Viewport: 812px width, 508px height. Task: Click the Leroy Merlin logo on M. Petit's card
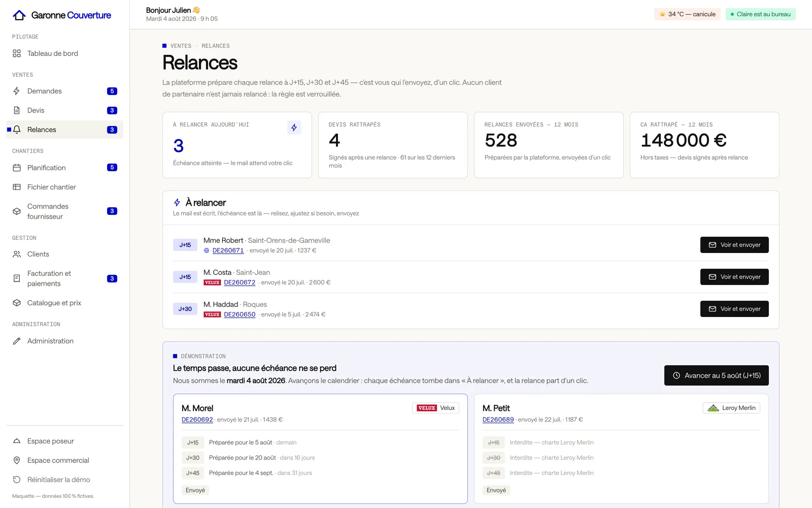[x=713, y=408]
